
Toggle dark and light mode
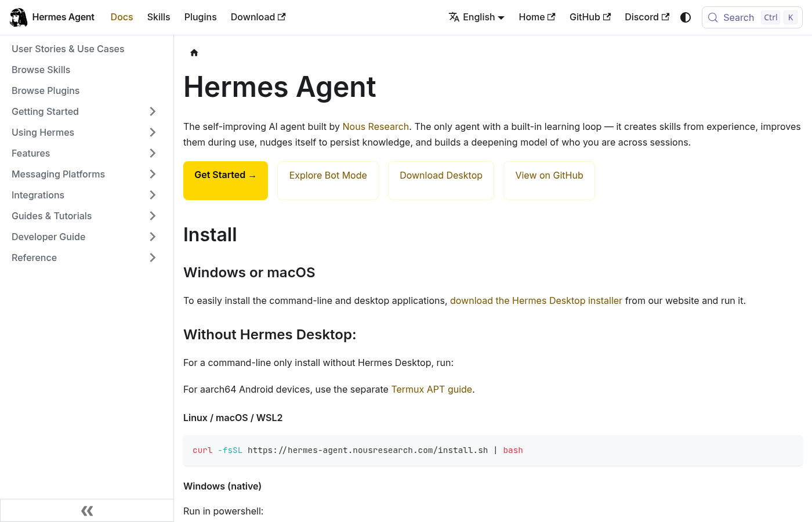(686, 17)
